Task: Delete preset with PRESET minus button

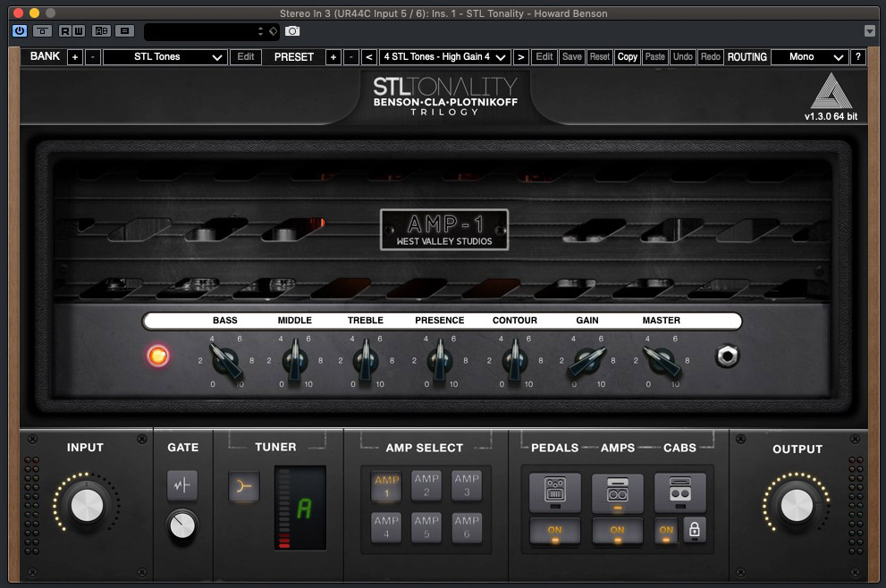Action: click(351, 57)
